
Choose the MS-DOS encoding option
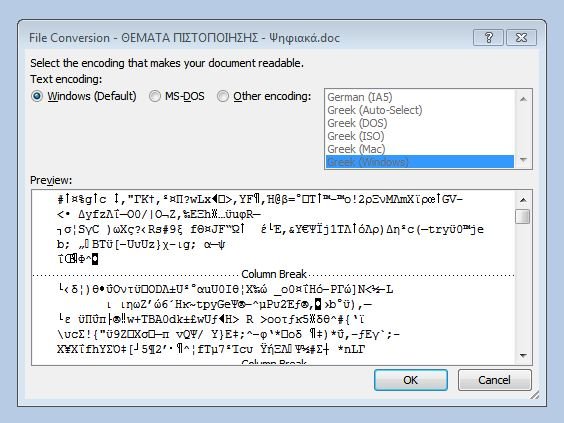click(x=155, y=96)
